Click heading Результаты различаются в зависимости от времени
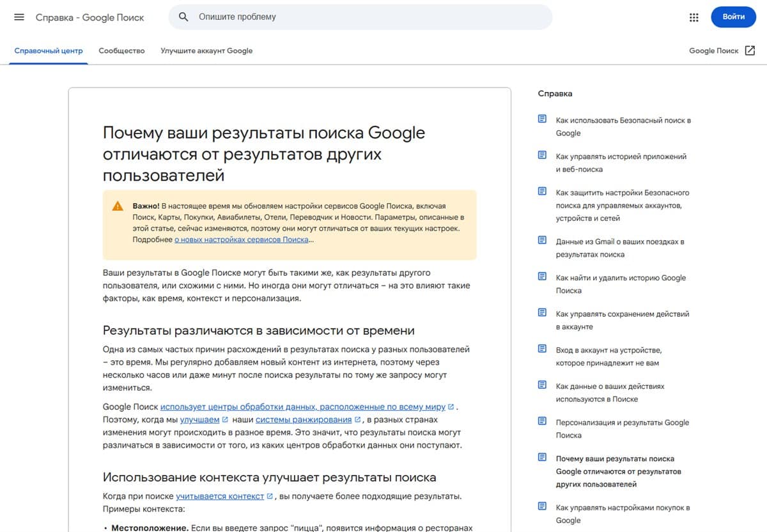 259,330
